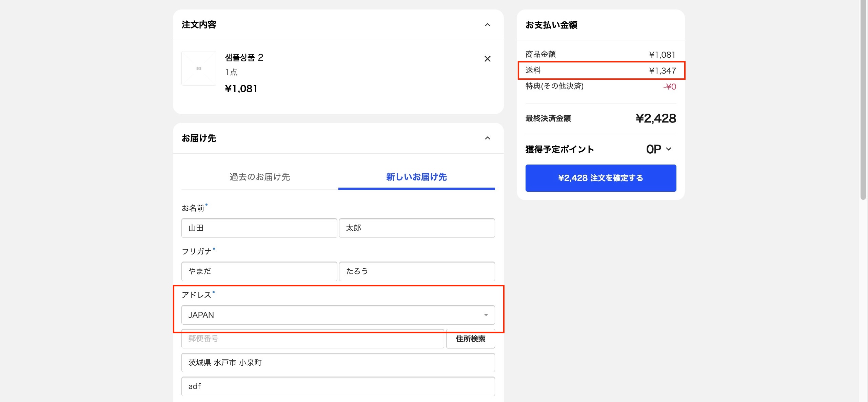Click the furigana field containing やまだ
This screenshot has width=868, height=402.
click(259, 271)
